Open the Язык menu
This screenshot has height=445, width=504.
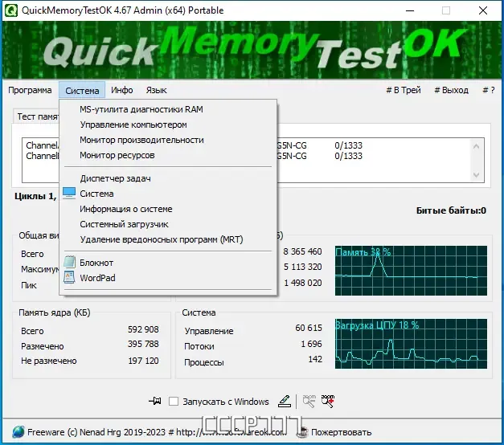coord(156,90)
